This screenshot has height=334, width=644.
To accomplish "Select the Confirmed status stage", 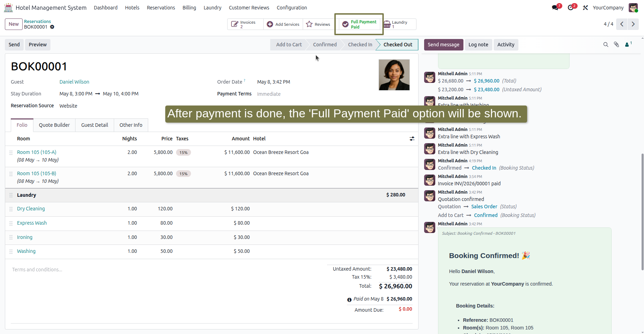I will (325, 45).
